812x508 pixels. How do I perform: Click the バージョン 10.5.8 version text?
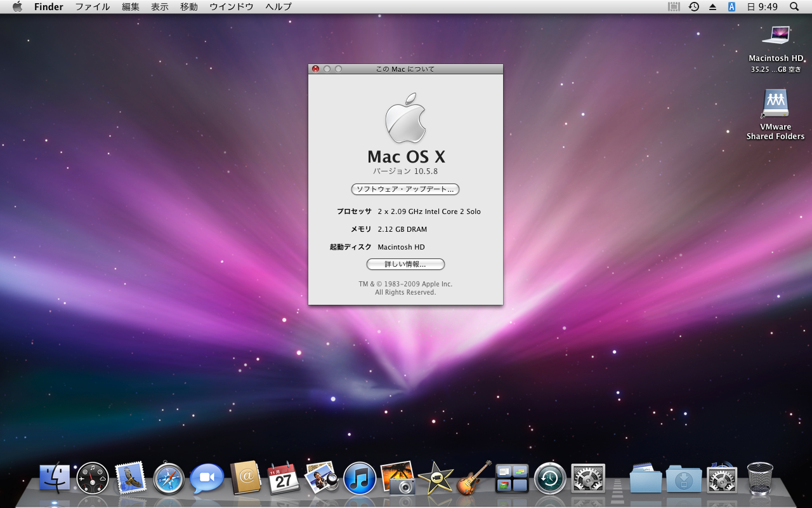click(405, 171)
